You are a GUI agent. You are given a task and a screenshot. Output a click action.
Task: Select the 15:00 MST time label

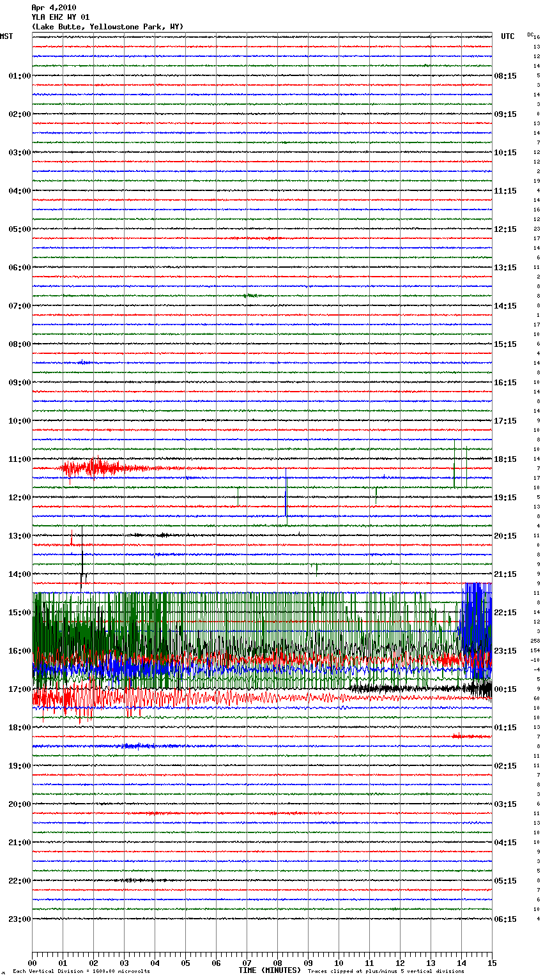(x=19, y=613)
